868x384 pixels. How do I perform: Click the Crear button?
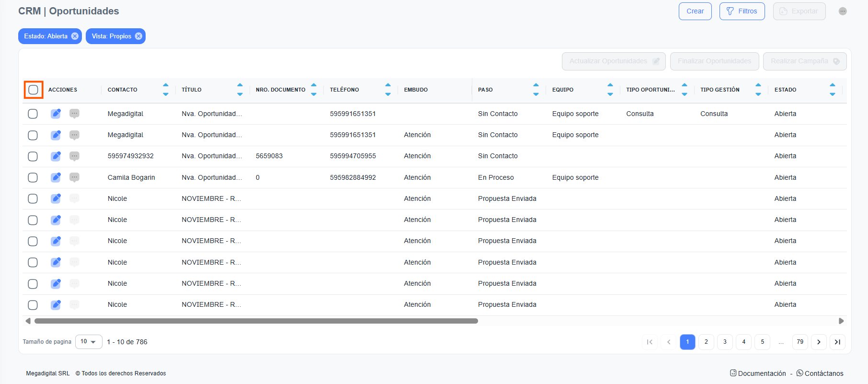coord(695,12)
